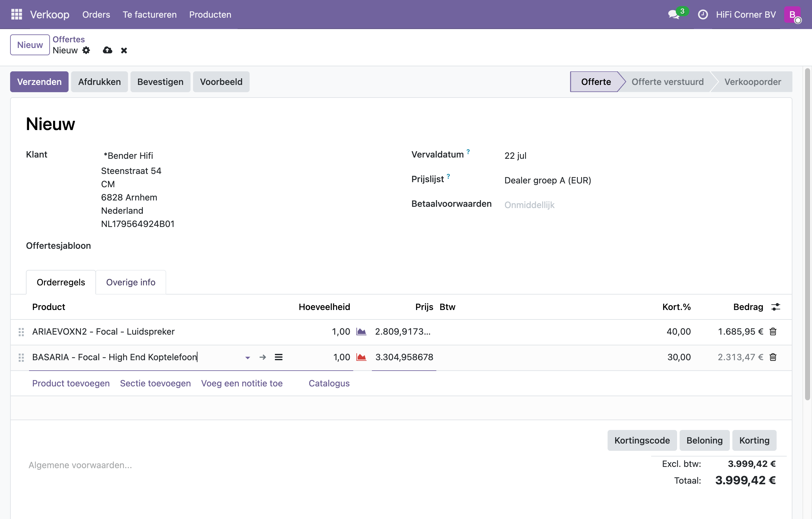812x519 pixels.
Task: Delete the ARIAEVOXN2 order line
Action: click(x=773, y=331)
